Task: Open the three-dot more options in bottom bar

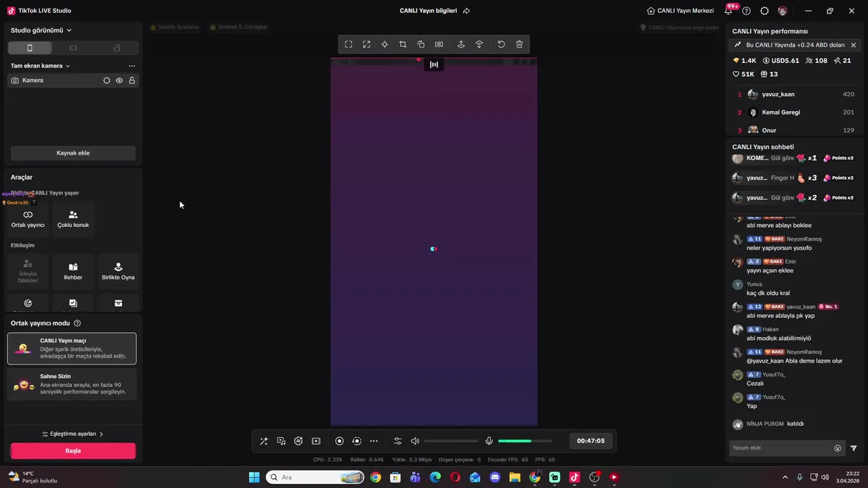Action: tap(374, 441)
